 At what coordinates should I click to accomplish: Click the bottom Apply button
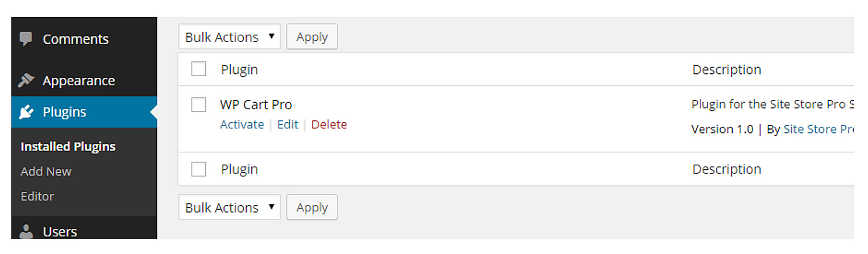click(x=312, y=207)
